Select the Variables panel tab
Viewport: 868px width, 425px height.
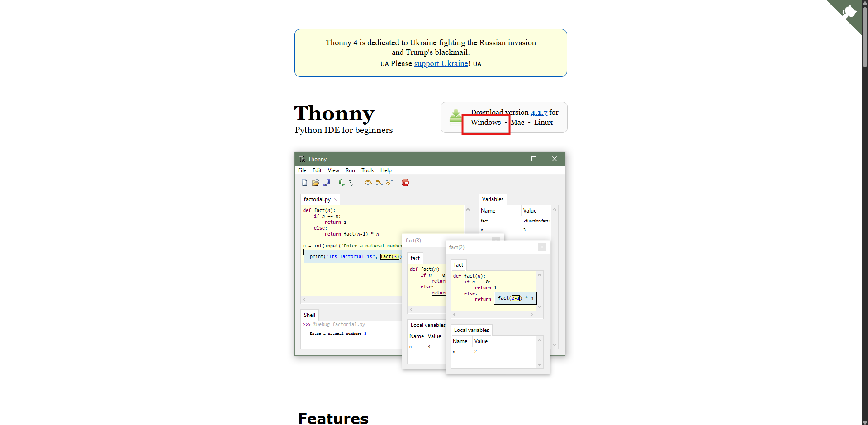coord(492,199)
